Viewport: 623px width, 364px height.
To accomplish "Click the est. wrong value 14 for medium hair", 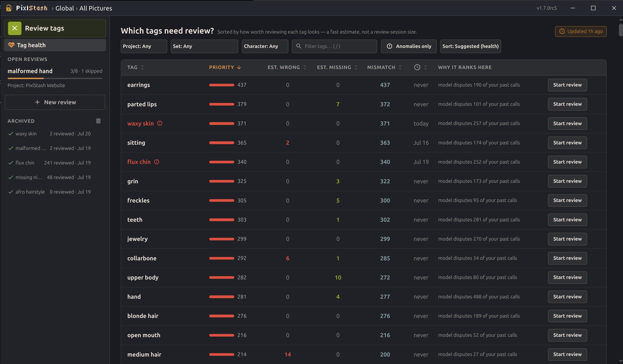I will tap(288, 355).
